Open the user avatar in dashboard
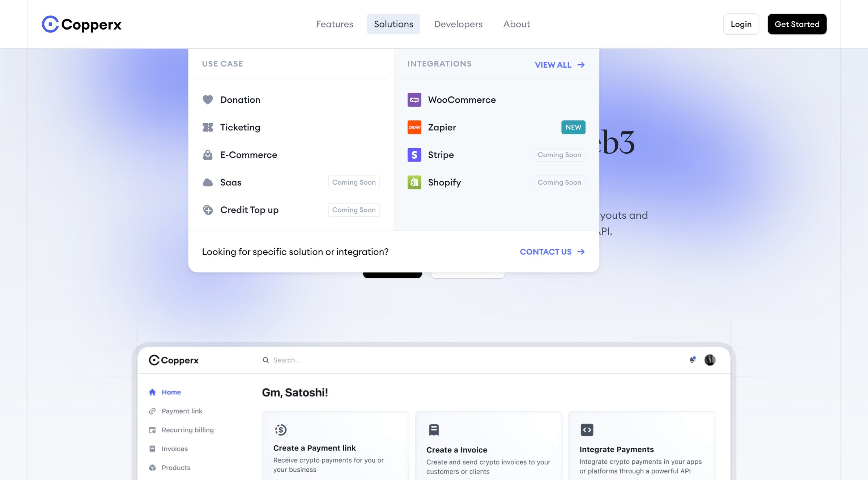Screen dimensions: 868x480 tap(710, 360)
